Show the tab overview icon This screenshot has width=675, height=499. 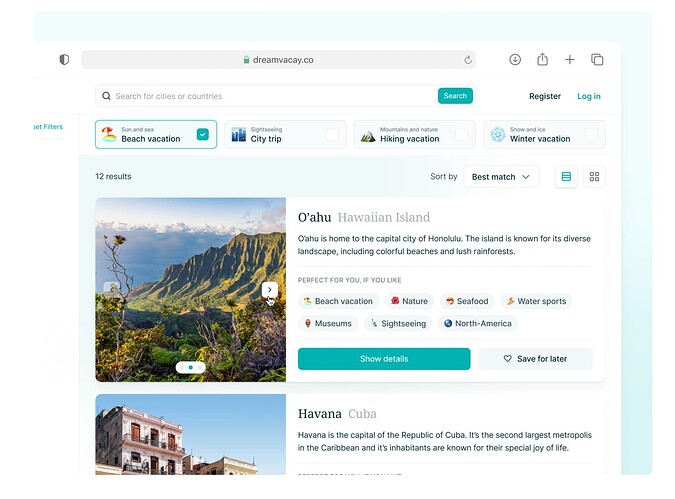597,60
